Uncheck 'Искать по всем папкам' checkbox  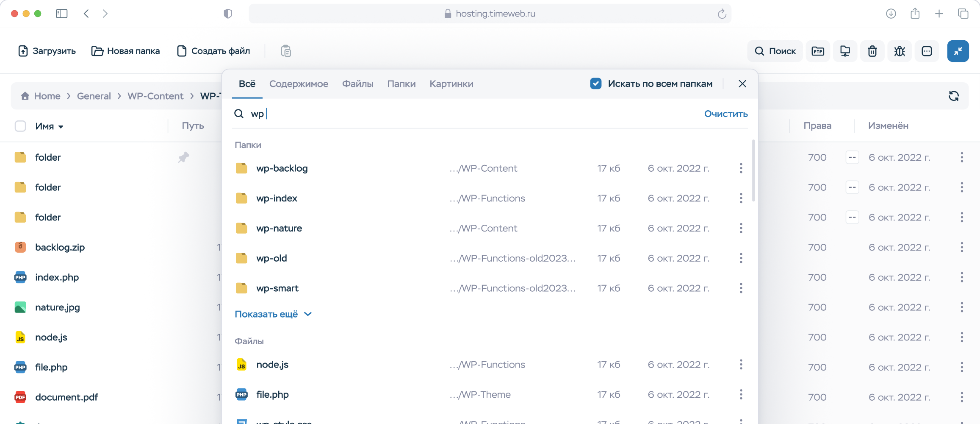pos(595,84)
